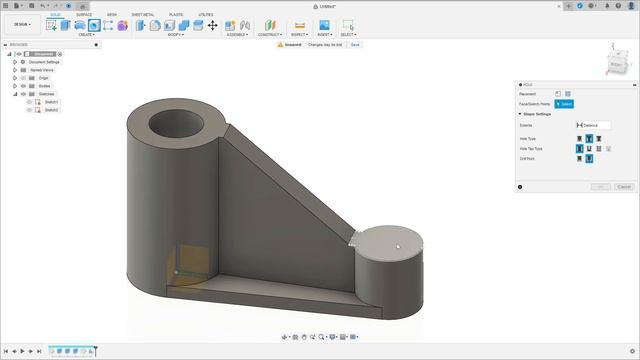Select the third Hole Type option

coord(599,139)
